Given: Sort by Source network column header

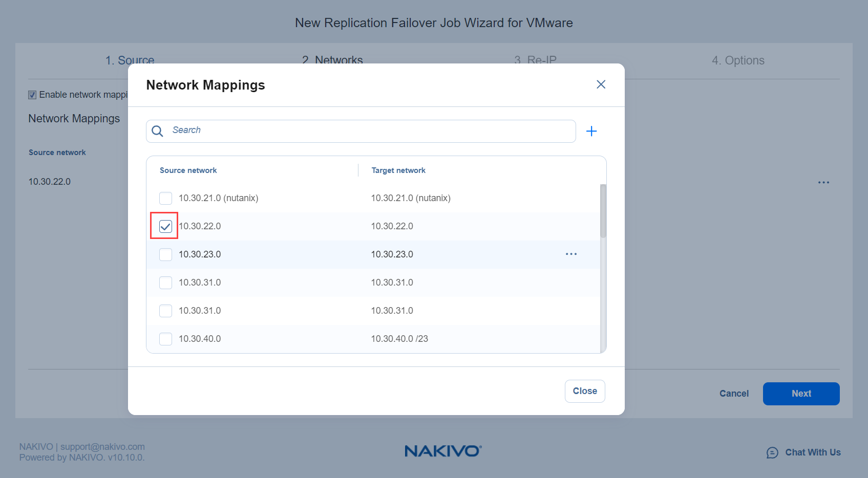Looking at the screenshot, I should coord(188,170).
